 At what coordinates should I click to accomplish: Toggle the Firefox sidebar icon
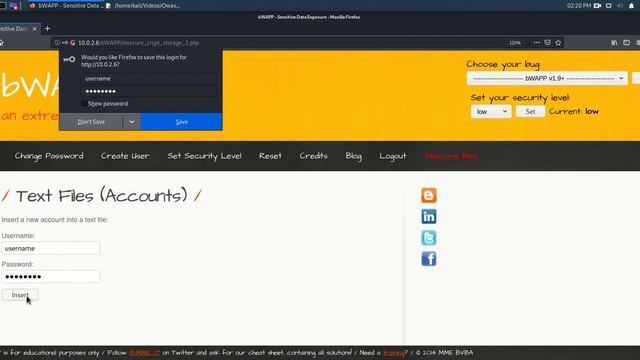(626, 42)
